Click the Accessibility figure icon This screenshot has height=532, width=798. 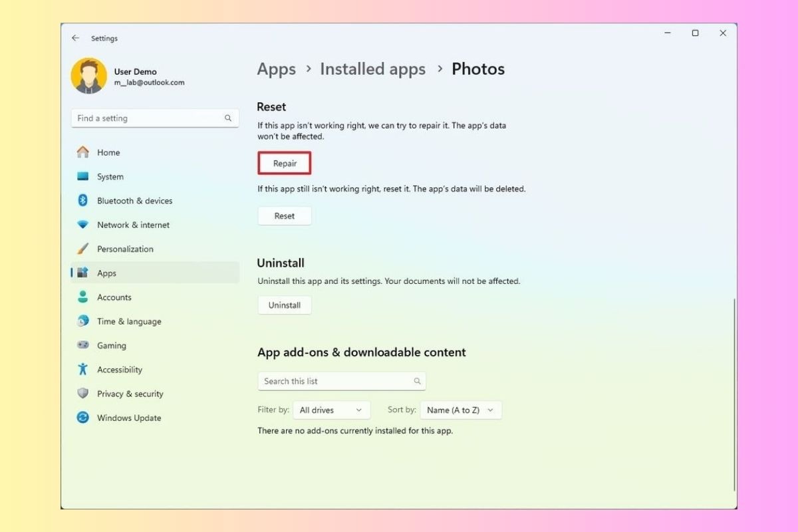click(x=82, y=369)
